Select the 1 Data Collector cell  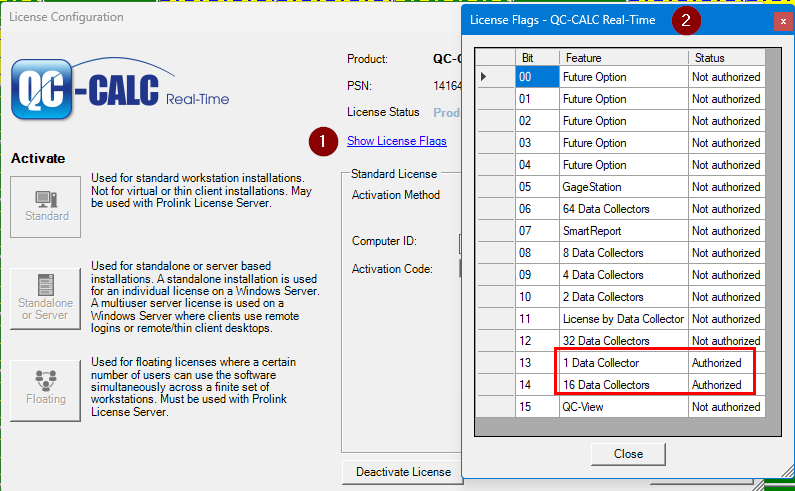click(x=624, y=363)
